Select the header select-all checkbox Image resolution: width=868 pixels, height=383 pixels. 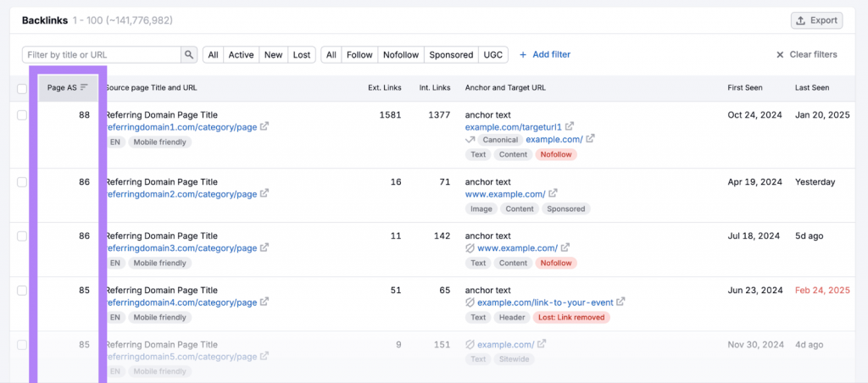(x=22, y=89)
